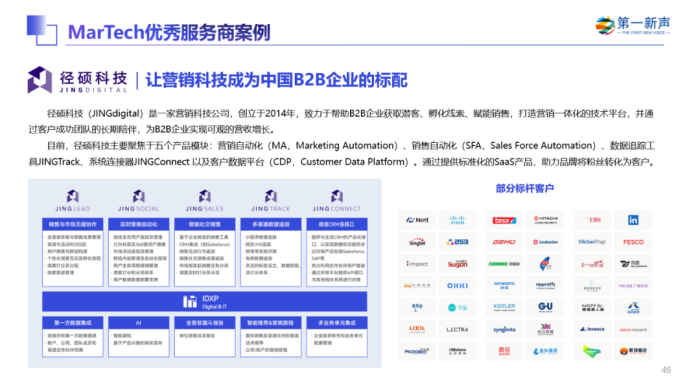Image resolution: width=700 pixels, height=386 pixels.
Task: Click the JING TRACK product logo
Action: 271,200
